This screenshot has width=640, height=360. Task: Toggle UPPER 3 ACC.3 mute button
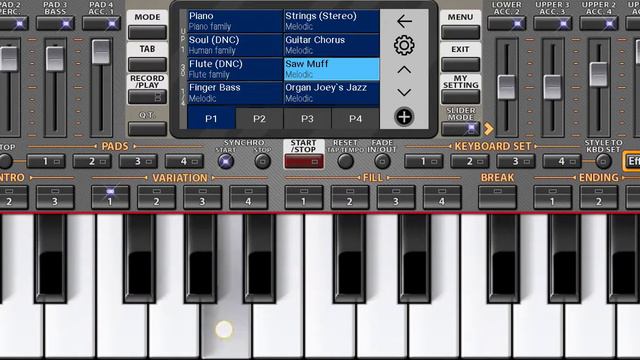click(553, 24)
